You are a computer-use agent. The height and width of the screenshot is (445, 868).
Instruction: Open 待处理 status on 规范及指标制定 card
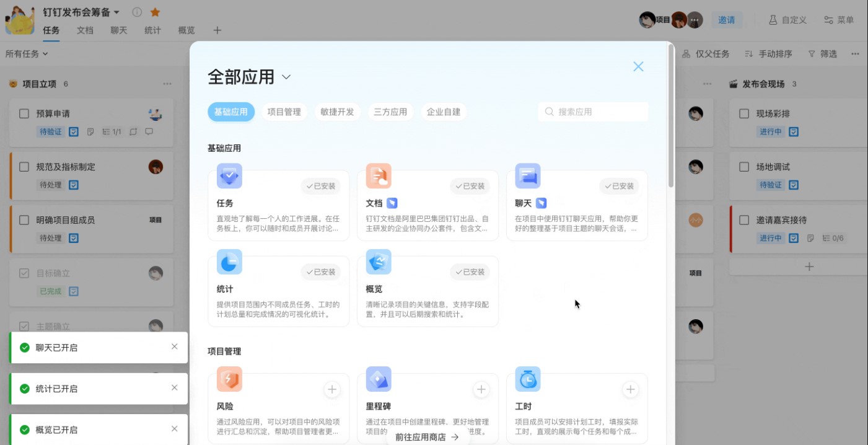click(51, 185)
